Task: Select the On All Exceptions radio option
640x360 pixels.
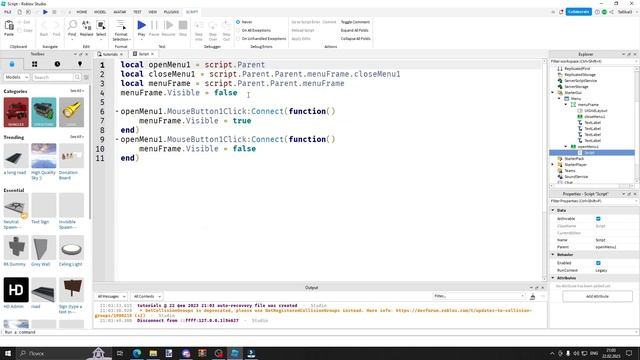Action: [238, 30]
